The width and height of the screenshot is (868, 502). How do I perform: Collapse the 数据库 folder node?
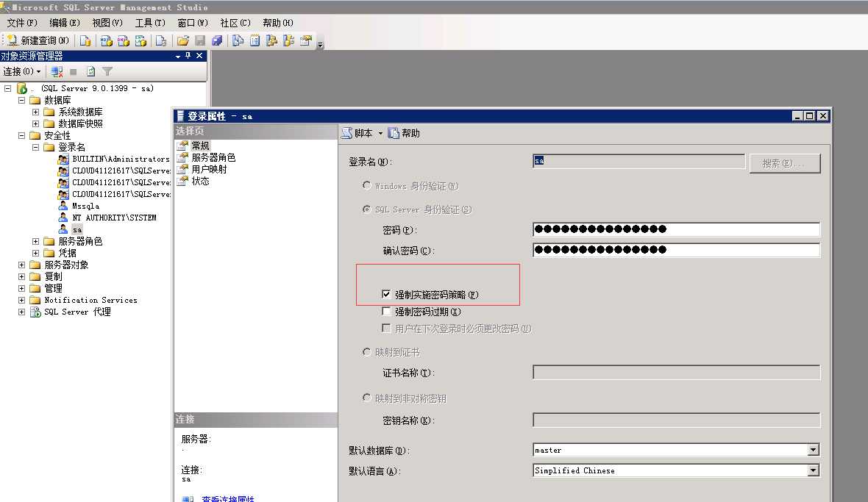(x=21, y=100)
